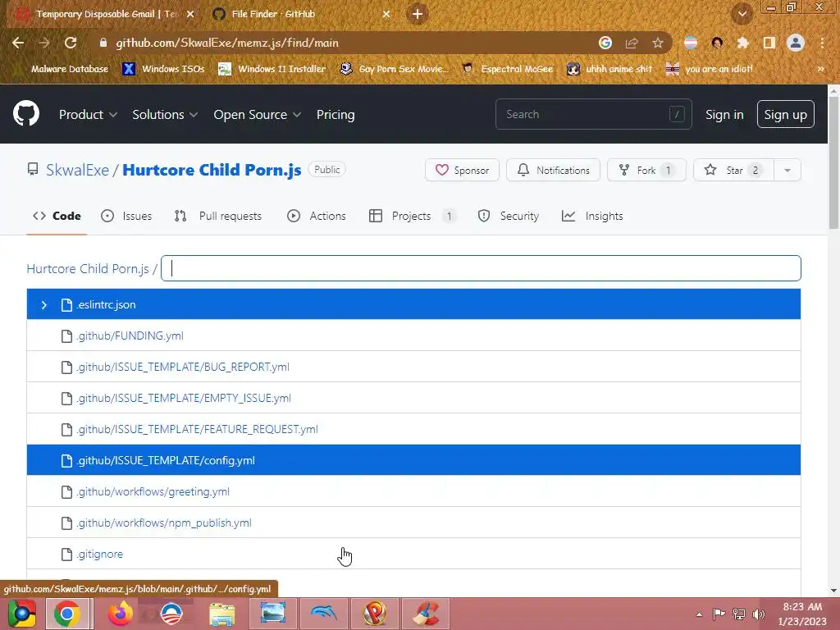Fork the repository with the Fork button
This screenshot has height=630, width=840.
pyautogui.click(x=646, y=171)
